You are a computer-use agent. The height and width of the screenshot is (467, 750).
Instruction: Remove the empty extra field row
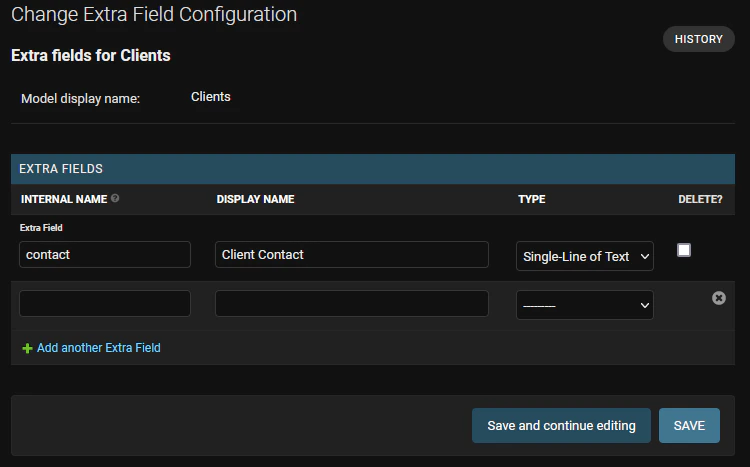(718, 298)
